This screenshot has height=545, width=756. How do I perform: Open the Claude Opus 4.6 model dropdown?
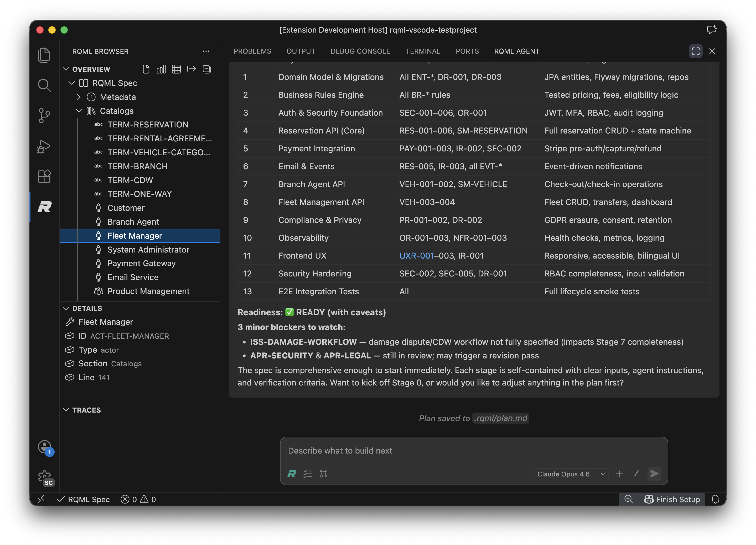point(570,474)
